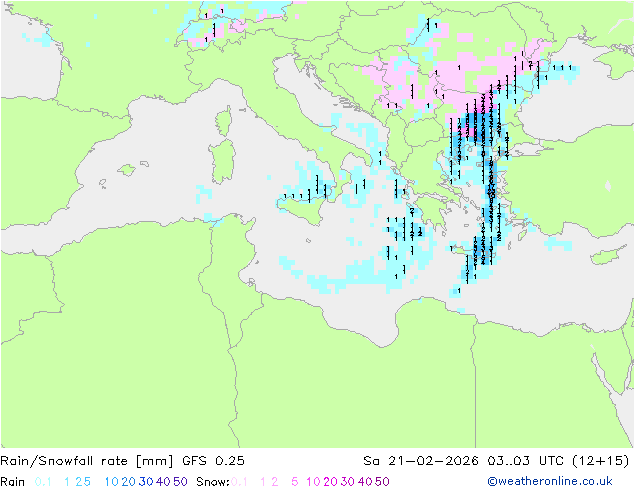This screenshot has height=490, width=634.
Task: Click the purple 40 snow legend value
Action: (x=365, y=482)
